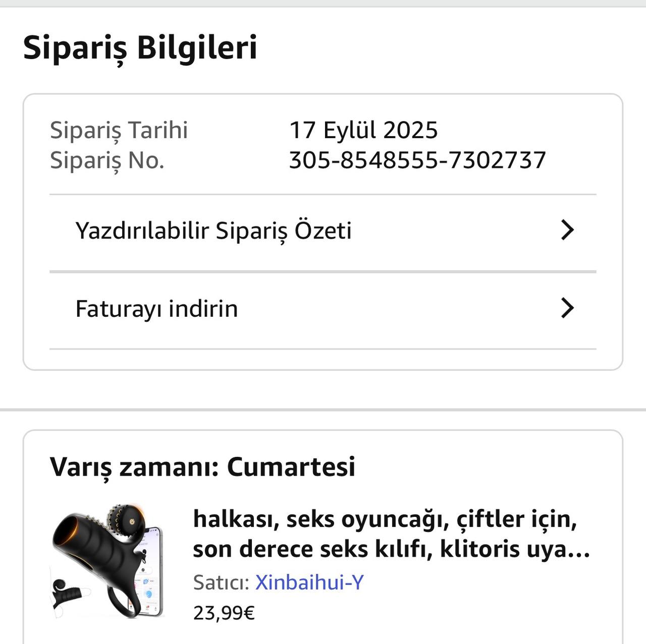Click the 23,99€ price text

(x=224, y=613)
